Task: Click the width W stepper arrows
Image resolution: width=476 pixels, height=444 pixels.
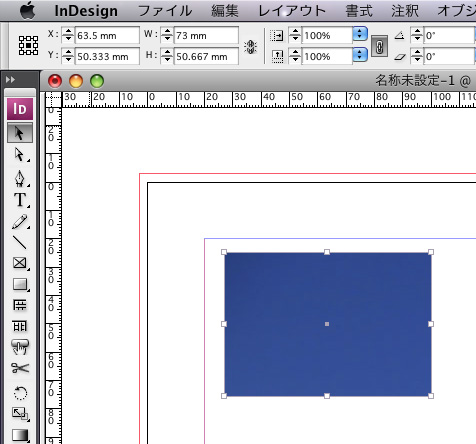Action: pyautogui.click(x=167, y=35)
